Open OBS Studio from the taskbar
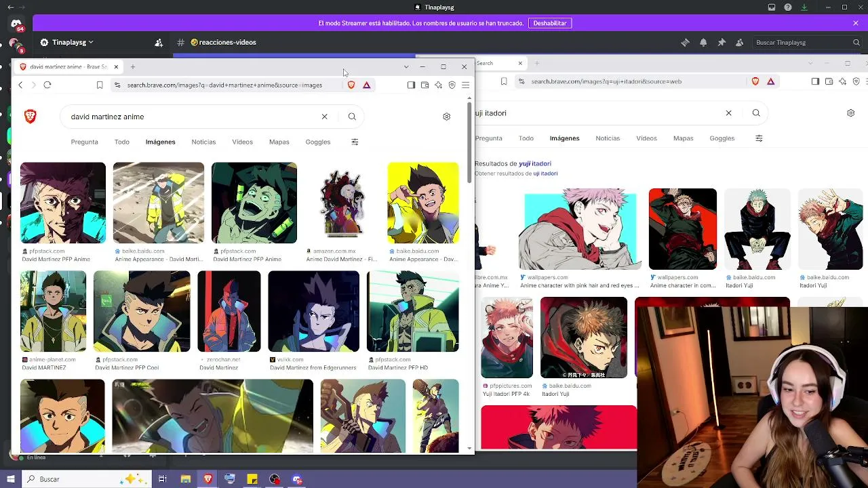This screenshot has height=488, width=868. coord(274,479)
